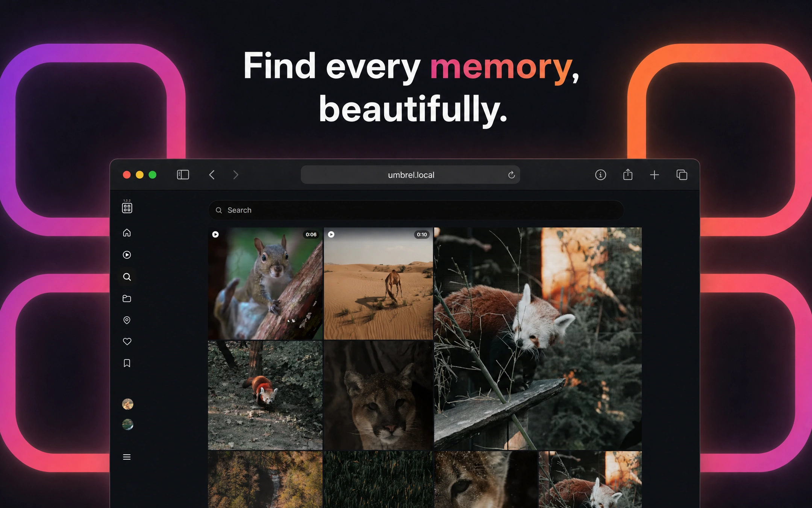Select the first user avatar in sidebar

tap(128, 404)
